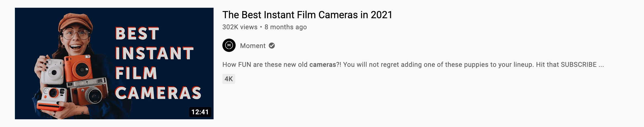Click the FILM word on the thumbnail
The width and height of the screenshot is (644, 127).
point(136,73)
